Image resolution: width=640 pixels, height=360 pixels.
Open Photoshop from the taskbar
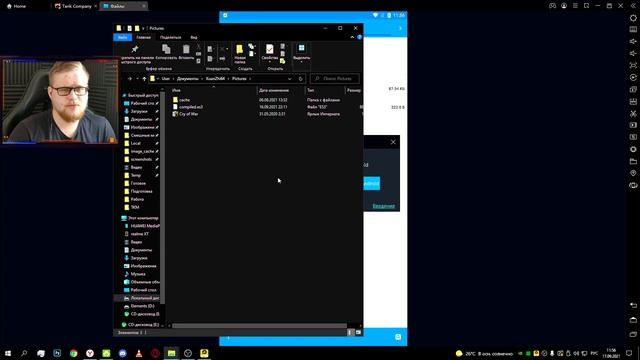tap(57, 353)
